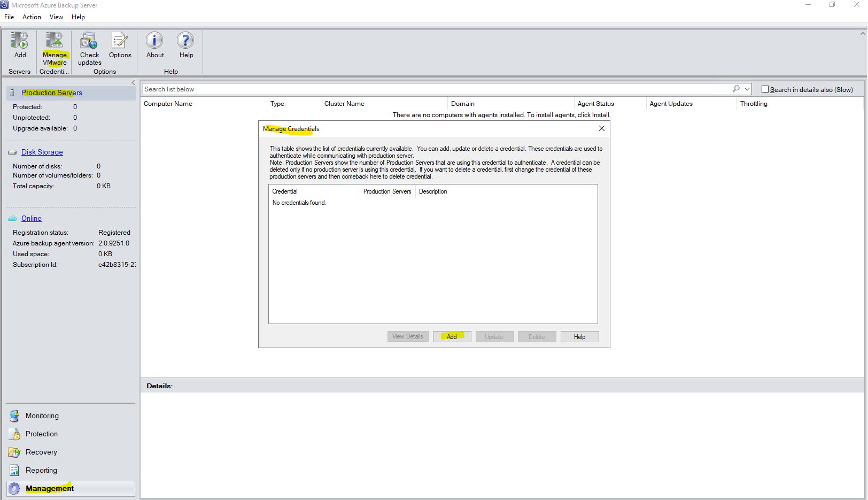Open the View menu
The height and width of the screenshot is (500, 868).
click(x=56, y=17)
